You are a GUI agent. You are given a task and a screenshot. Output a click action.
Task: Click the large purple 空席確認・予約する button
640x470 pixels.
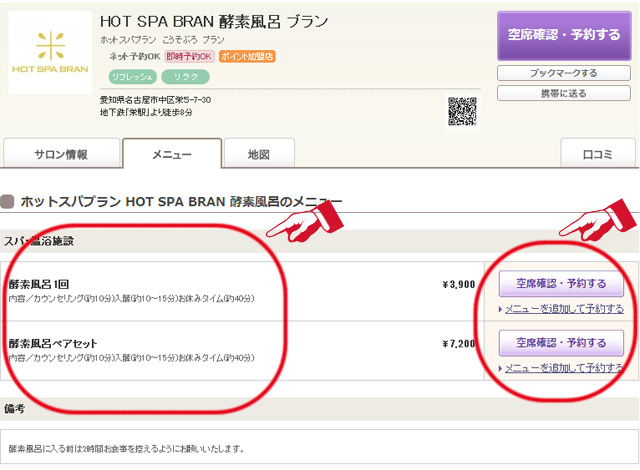pos(564,36)
